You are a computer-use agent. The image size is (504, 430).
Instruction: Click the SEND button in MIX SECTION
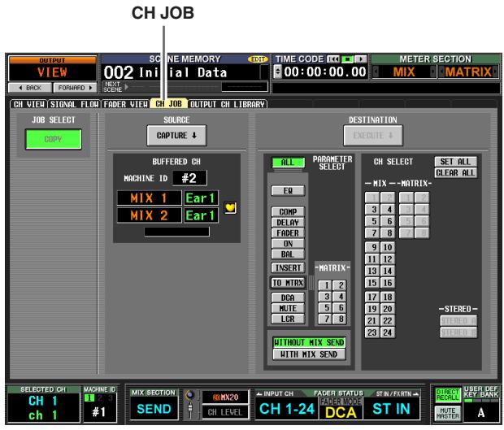154,409
